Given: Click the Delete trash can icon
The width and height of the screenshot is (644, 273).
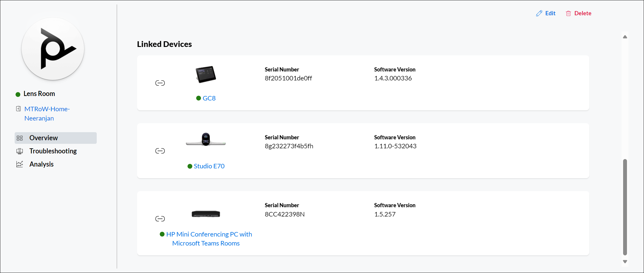Looking at the screenshot, I should pyautogui.click(x=568, y=13).
